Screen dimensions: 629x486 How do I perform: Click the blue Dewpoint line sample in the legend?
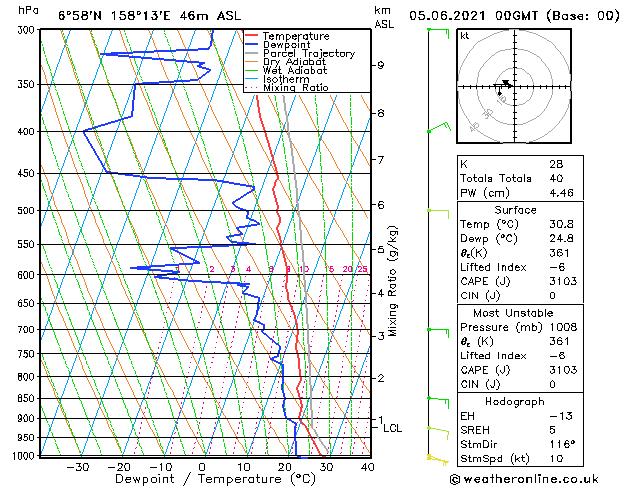252,45
